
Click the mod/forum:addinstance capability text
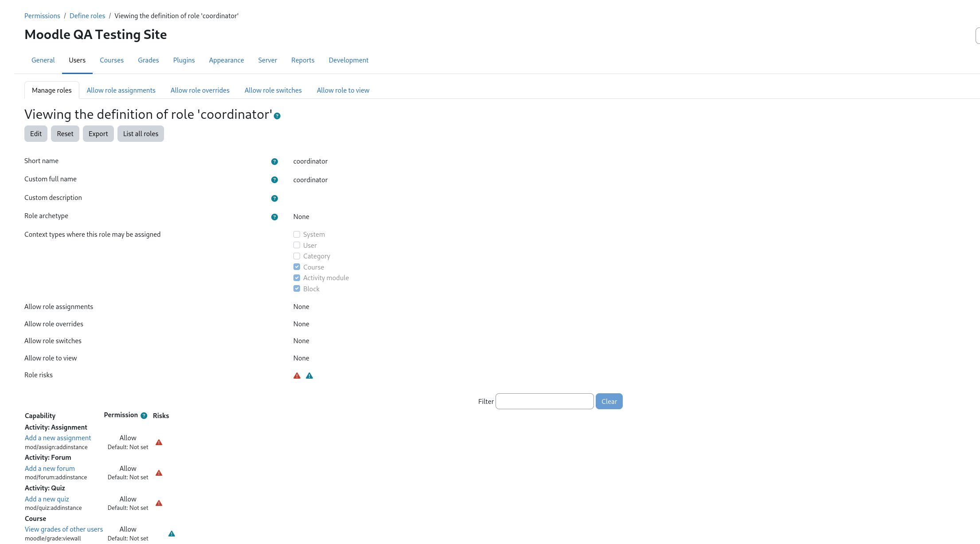pyautogui.click(x=56, y=477)
